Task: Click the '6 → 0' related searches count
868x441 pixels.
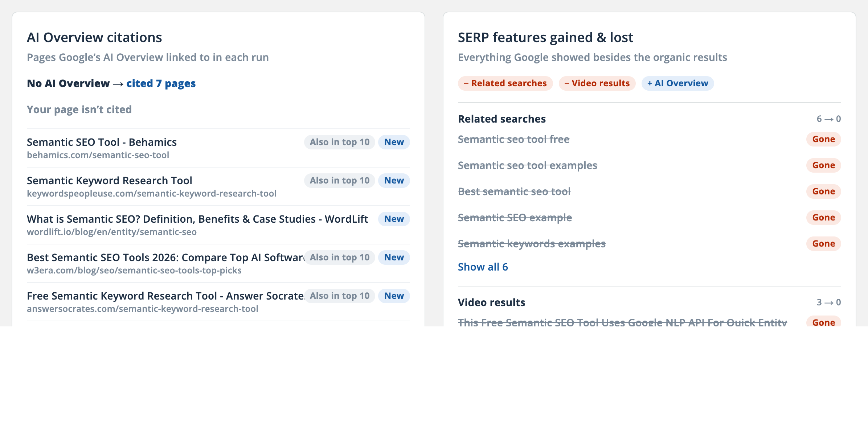Action: tap(829, 119)
